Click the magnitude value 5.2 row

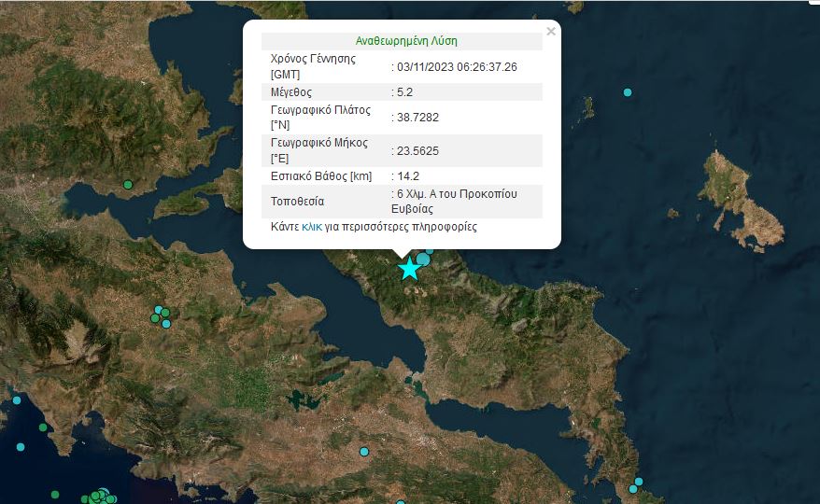[x=404, y=92]
